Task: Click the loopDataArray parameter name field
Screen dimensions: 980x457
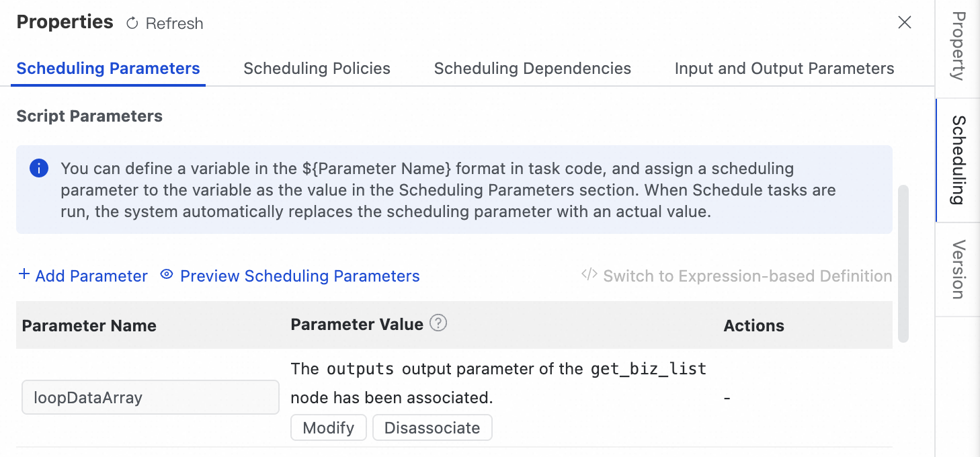Action: click(x=151, y=398)
